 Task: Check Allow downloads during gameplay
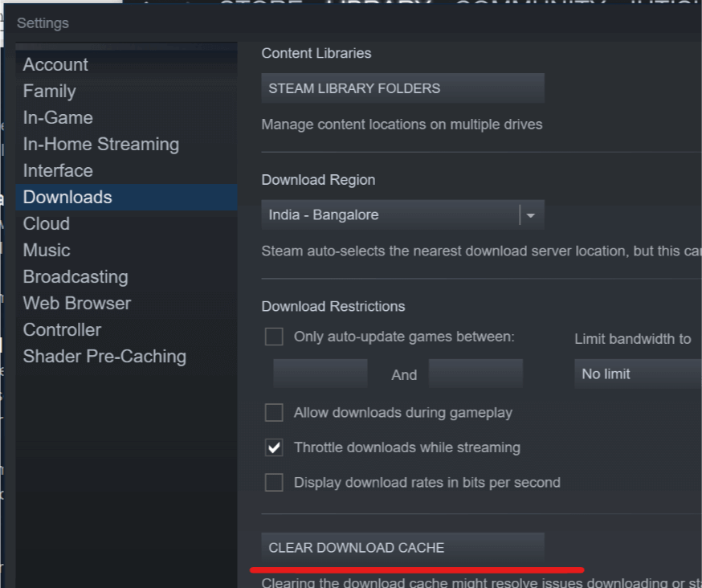point(274,413)
